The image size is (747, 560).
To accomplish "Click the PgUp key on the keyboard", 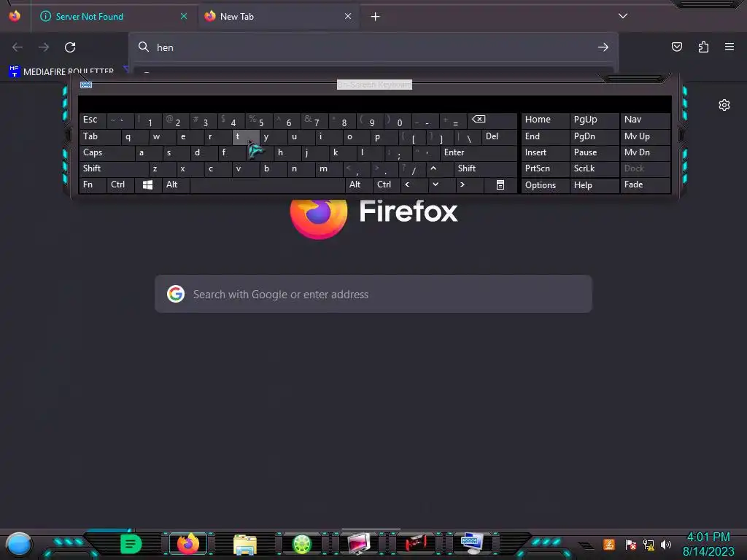I will (x=594, y=120).
